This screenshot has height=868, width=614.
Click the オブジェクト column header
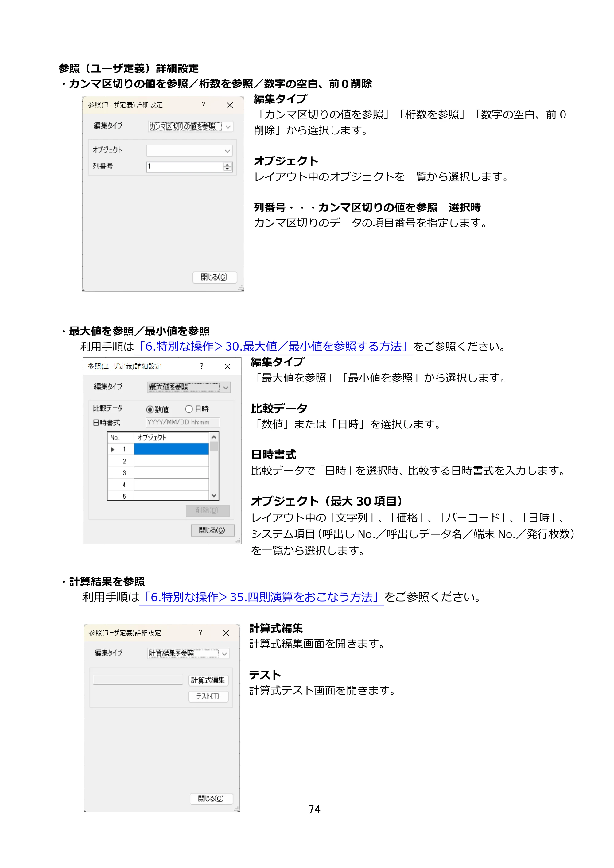171,437
